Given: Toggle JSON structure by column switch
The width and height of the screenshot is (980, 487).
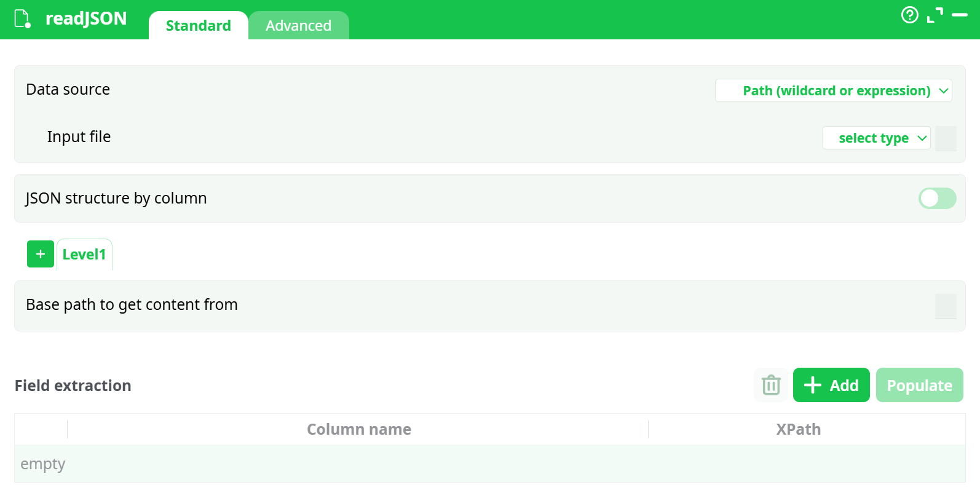Looking at the screenshot, I should [937, 198].
